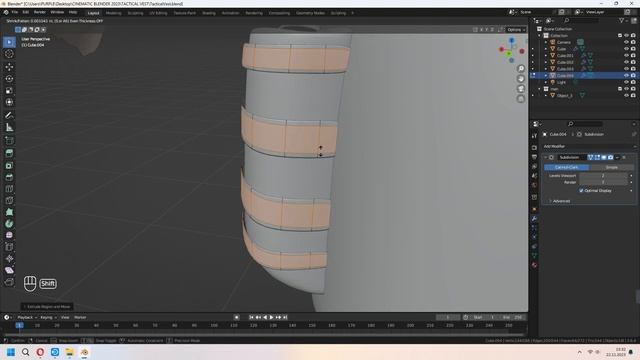Screen dimensions: 640x360
Task: Expand Camera in outliner
Action: (546, 42)
